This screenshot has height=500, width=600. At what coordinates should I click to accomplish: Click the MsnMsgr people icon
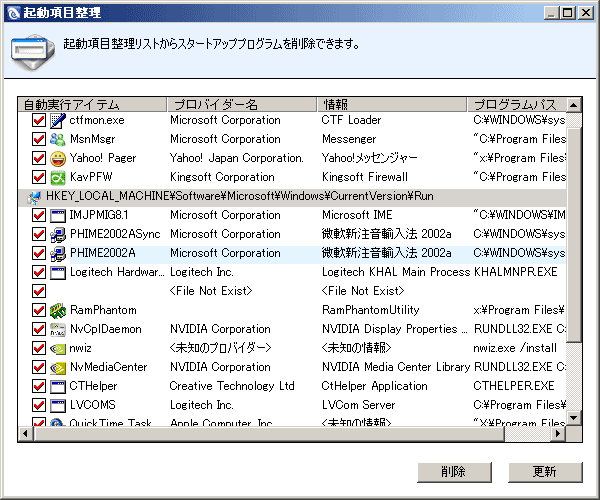(x=58, y=139)
